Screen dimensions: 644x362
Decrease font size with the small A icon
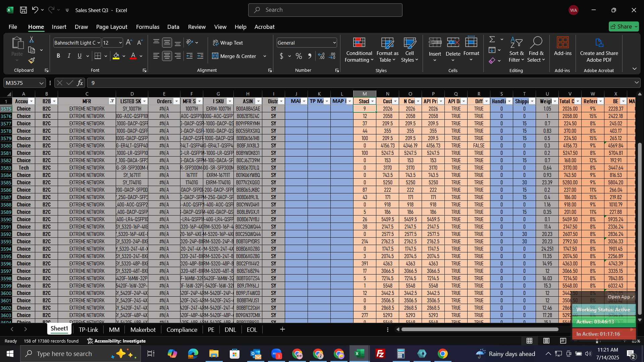tap(140, 43)
